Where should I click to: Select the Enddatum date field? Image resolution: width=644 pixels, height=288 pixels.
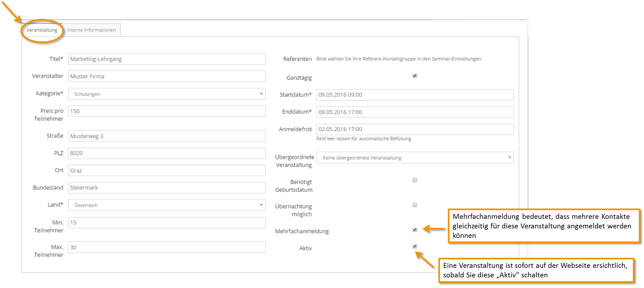click(x=415, y=112)
